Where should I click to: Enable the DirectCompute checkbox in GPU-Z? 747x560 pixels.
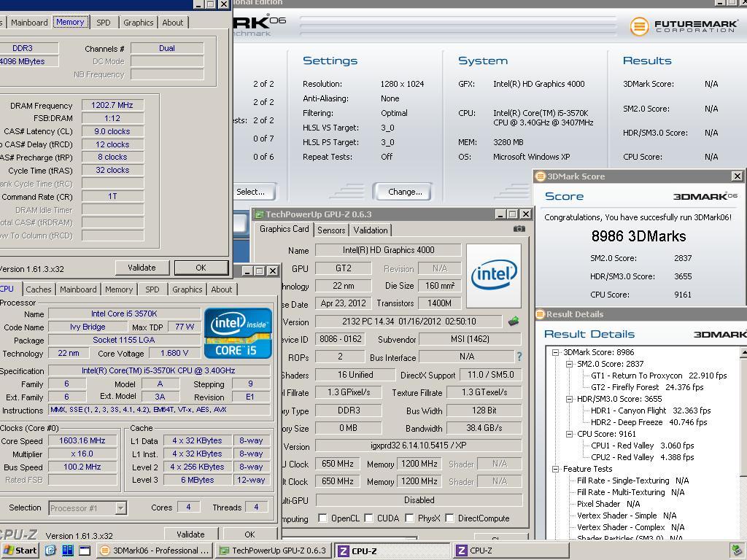(449, 518)
